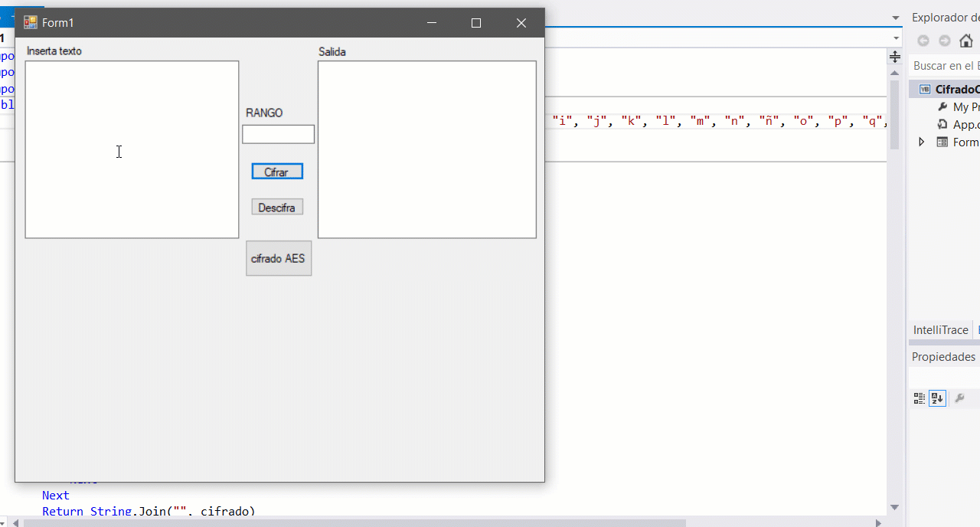Click the Back arrow in Solution Explorer

[923, 41]
